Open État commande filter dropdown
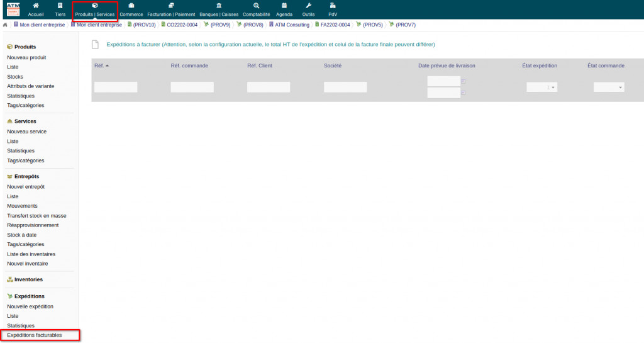Image resolution: width=644 pixels, height=343 pixels. (x=609, y=87)
